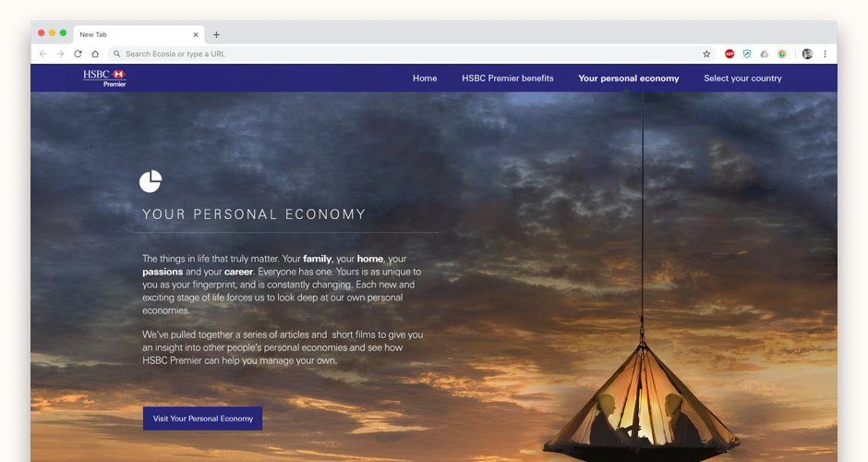
Task: Click the HSBC Premier logo
Action: 104,79
